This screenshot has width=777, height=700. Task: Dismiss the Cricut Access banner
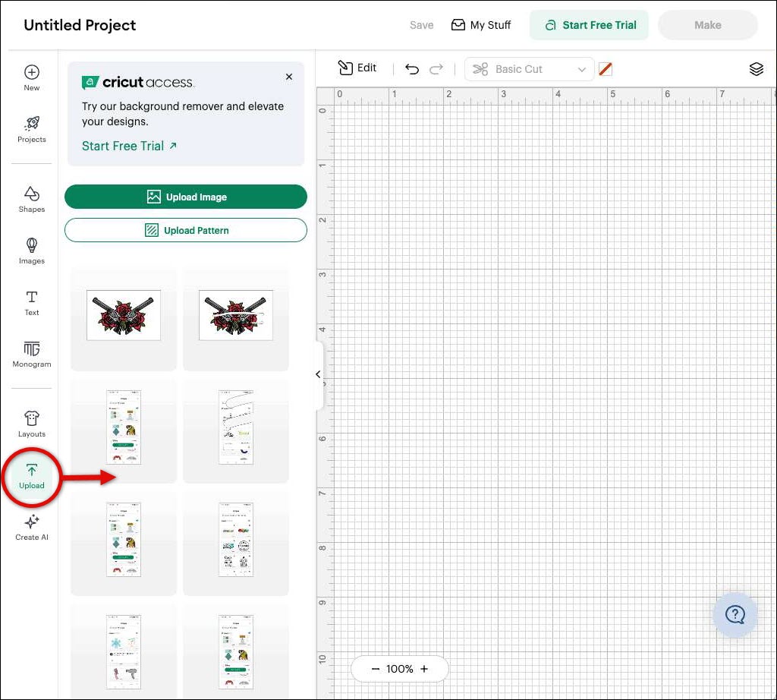tap(289, 77)
